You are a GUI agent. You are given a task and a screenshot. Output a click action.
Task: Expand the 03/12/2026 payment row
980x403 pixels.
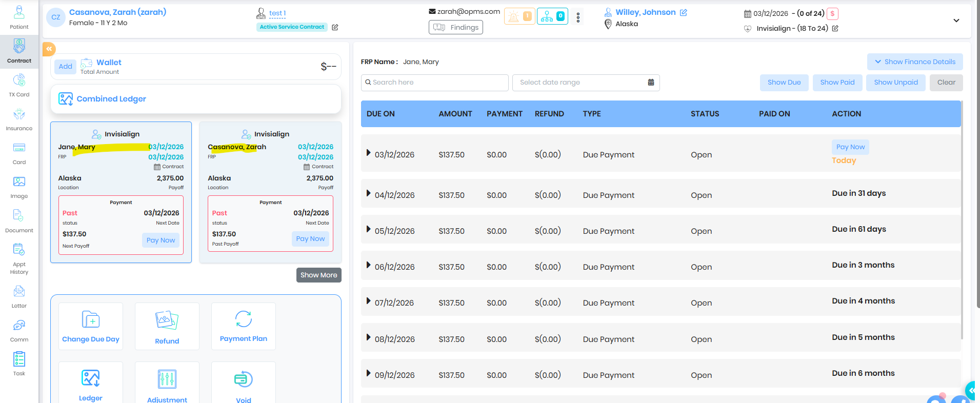tap(368, 153)
